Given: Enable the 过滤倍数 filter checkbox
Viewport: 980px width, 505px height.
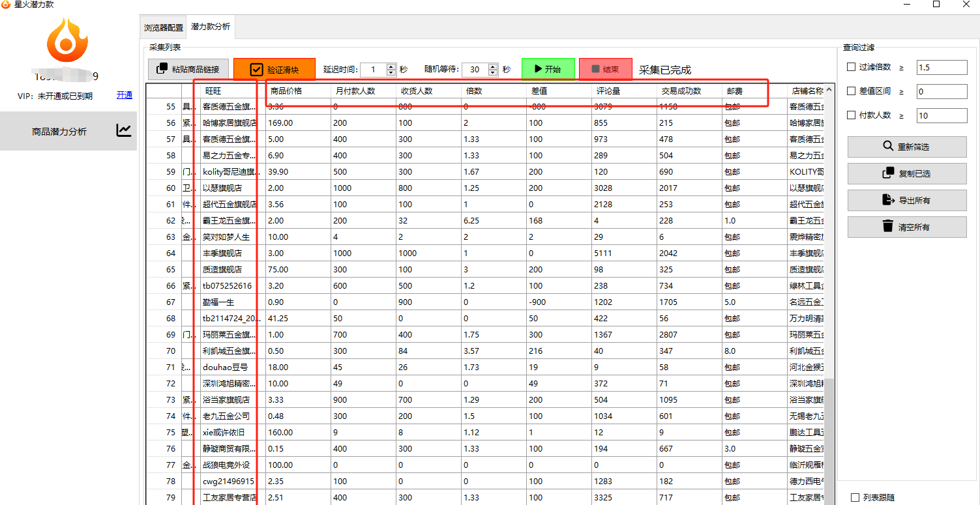Looking at the screenshot, I should [x=851, y=66].
